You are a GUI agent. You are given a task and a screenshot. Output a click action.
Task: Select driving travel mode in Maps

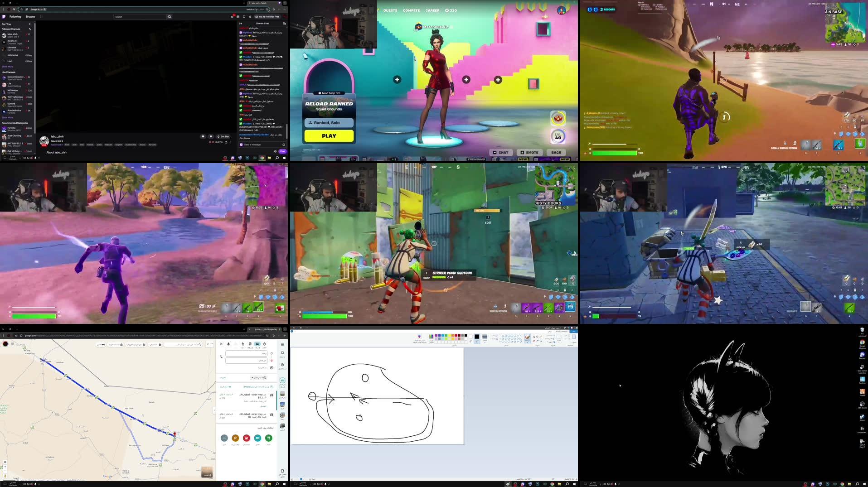pos(257,345)
